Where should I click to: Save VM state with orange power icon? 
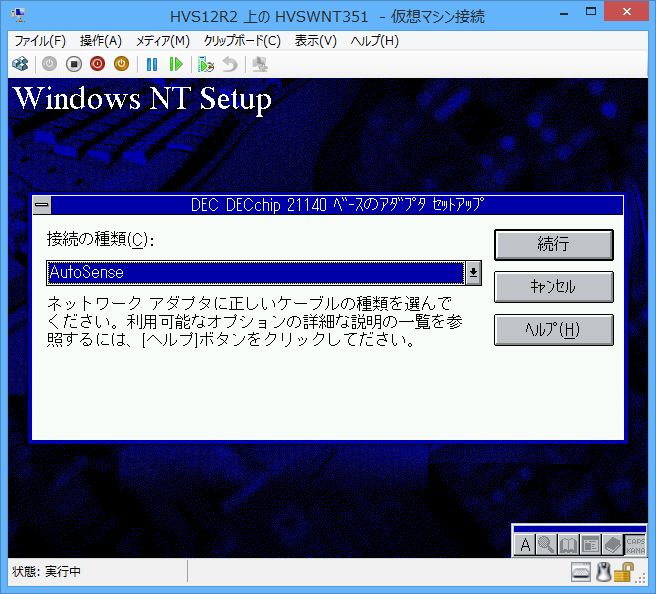coord(121,64)
